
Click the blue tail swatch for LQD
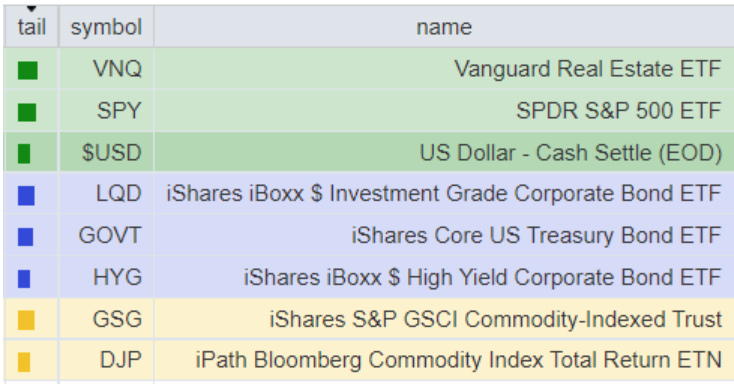point(26,195)
